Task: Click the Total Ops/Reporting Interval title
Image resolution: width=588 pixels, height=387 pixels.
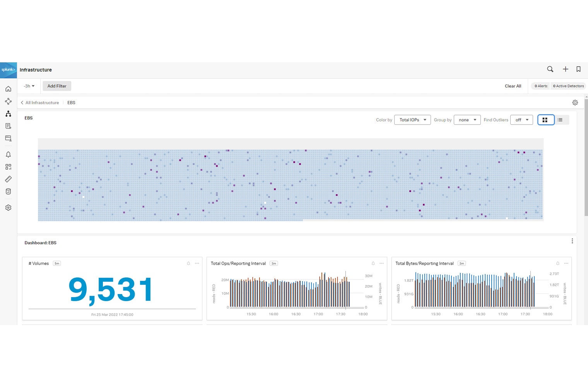Action: [238, 264]
